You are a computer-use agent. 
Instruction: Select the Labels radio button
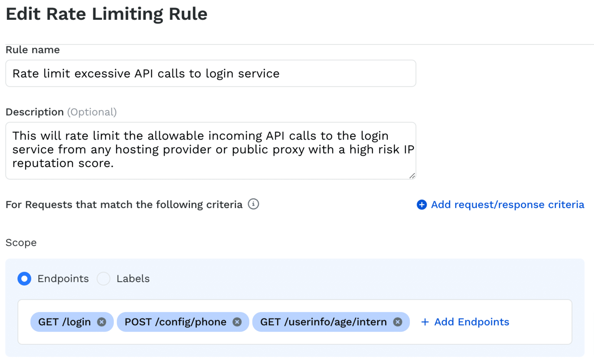[x=103, y=279]
